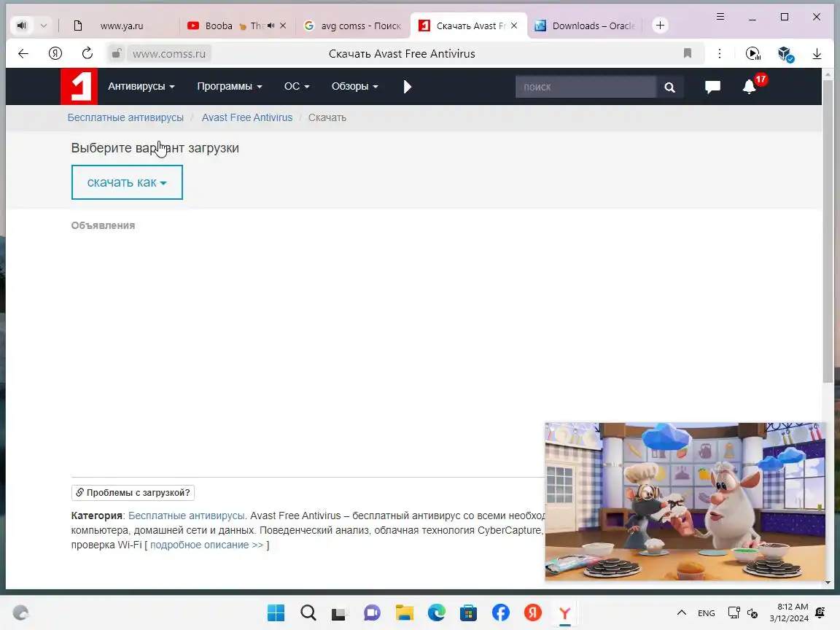This screenshot has width=840, height=630.
Task: Click the right arrow to show more menu items
Action: point(407,87)
